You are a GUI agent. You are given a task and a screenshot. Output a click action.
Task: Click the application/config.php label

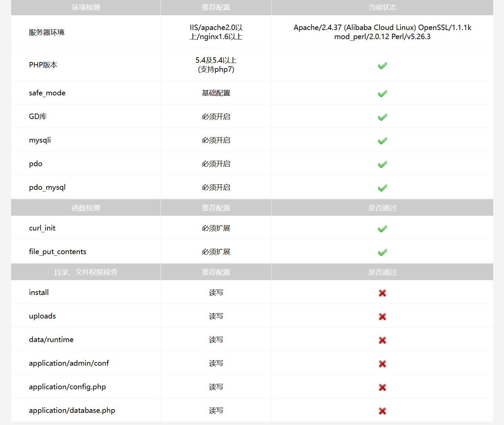[67, 387]
